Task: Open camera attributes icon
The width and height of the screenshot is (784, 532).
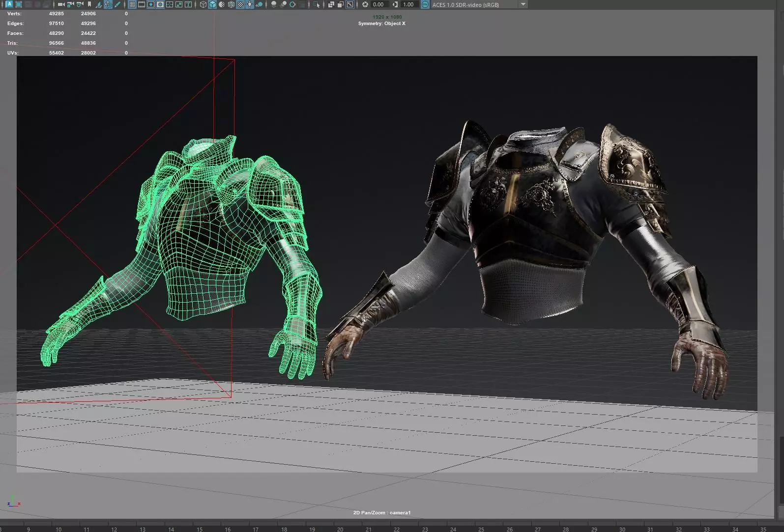Action: coord(80,4)
